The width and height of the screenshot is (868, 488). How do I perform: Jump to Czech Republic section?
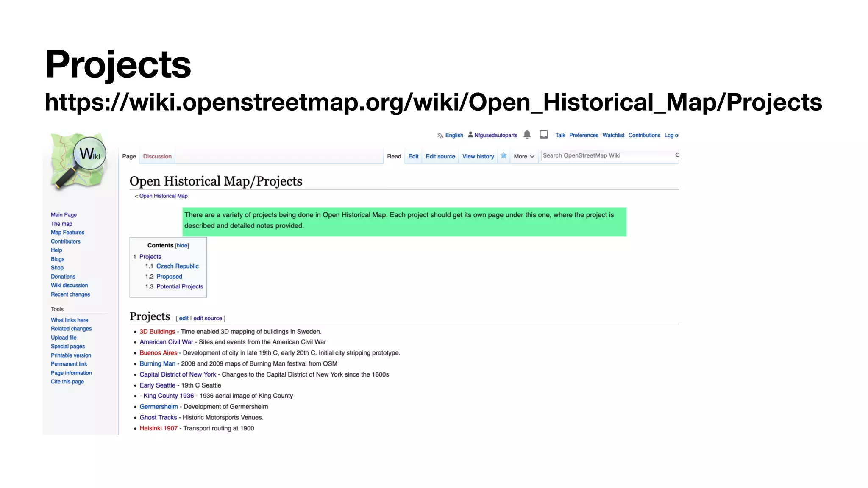177,266
